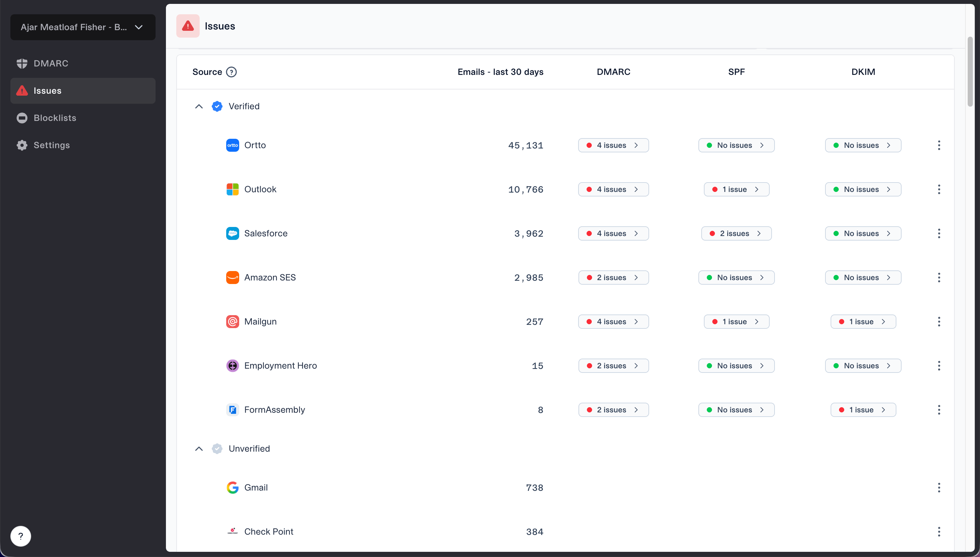This screenshot has height=557, width=980.
Task: Go to DMARC in the sidebar
Action: click(x=51, y=64)
